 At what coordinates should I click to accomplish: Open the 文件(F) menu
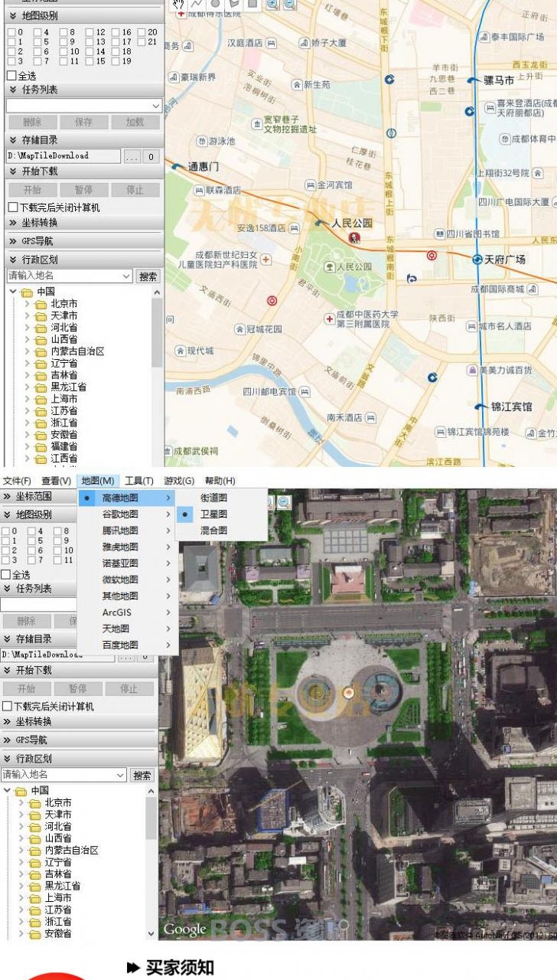[x=17, y=481]
